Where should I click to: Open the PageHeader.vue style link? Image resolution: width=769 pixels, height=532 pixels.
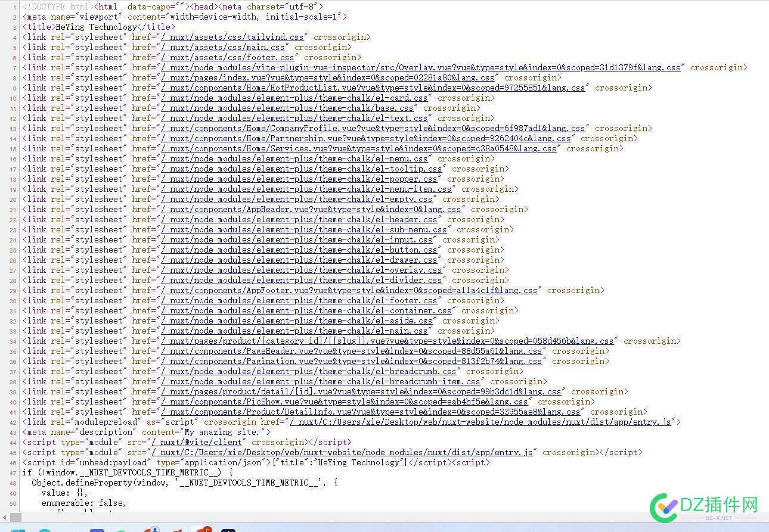point(352,351)
